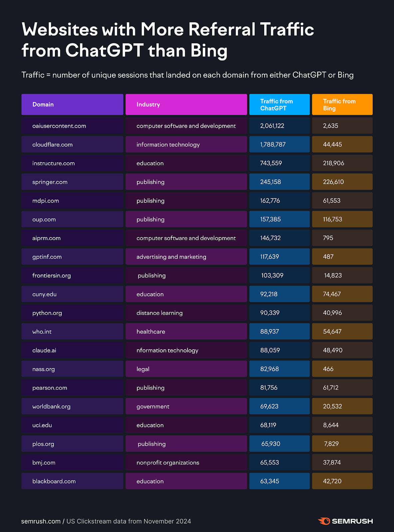The height and width of the screenshot is (532, 394).
Task: Click the SEMRUSH brand wordmark
Action: 352,521
